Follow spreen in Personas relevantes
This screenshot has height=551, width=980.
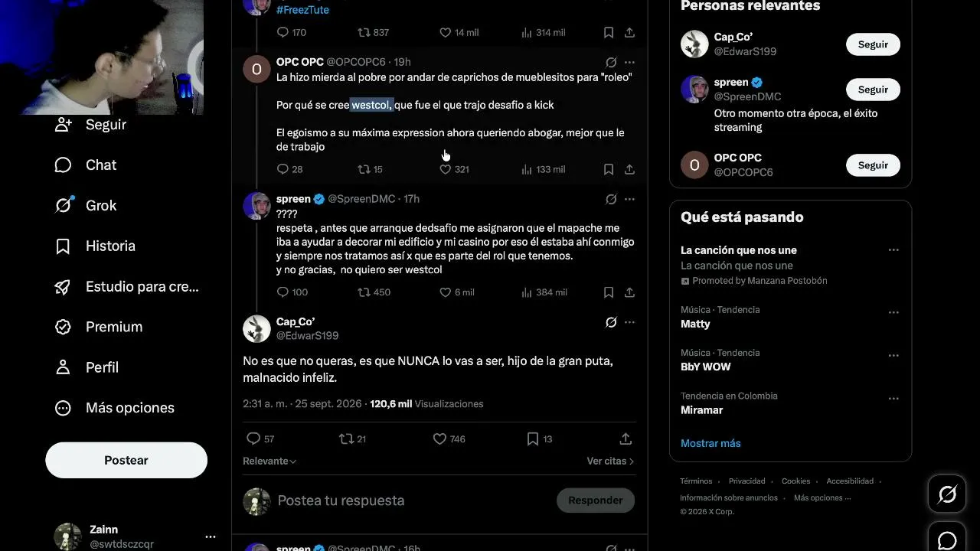coord(873,90)
